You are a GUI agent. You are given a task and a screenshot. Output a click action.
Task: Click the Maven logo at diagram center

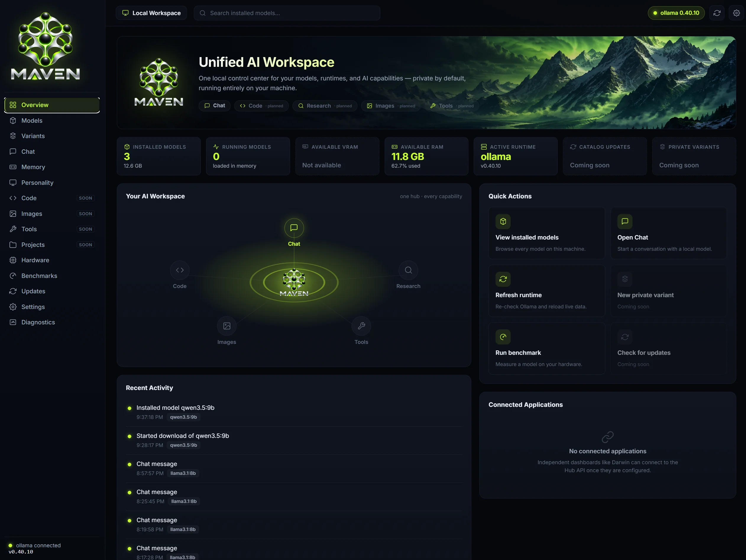(294, 283)
